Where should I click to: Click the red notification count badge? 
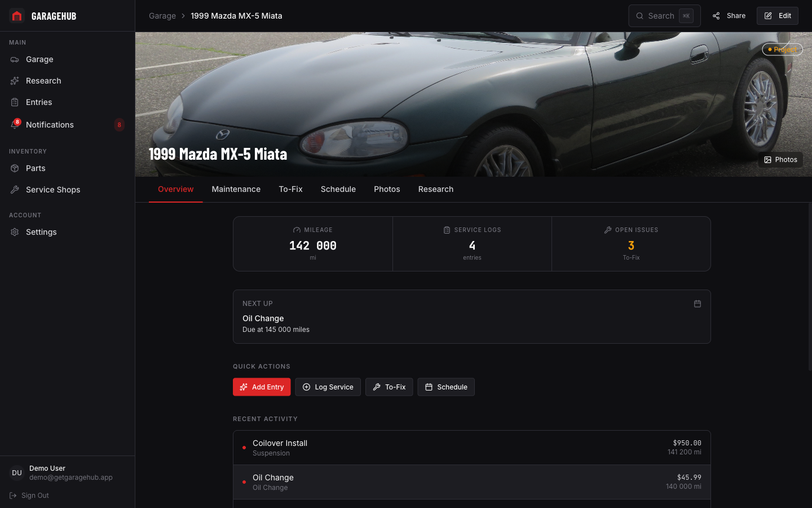click(119, 125)
